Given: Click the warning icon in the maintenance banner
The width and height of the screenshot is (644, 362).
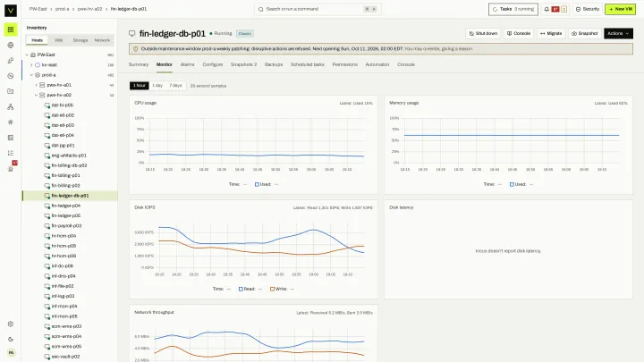Looking at the screenshot, I should [x=136, y=49].
